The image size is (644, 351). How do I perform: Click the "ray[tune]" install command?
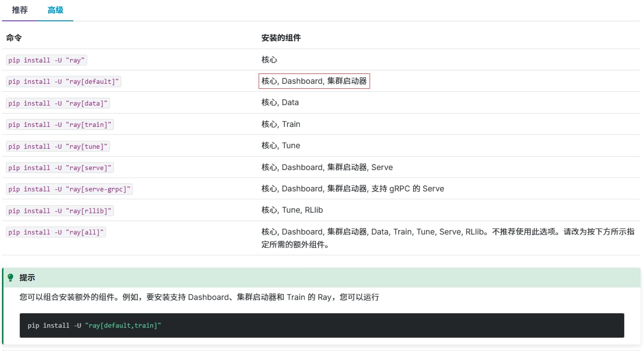[x=57, y=146]
